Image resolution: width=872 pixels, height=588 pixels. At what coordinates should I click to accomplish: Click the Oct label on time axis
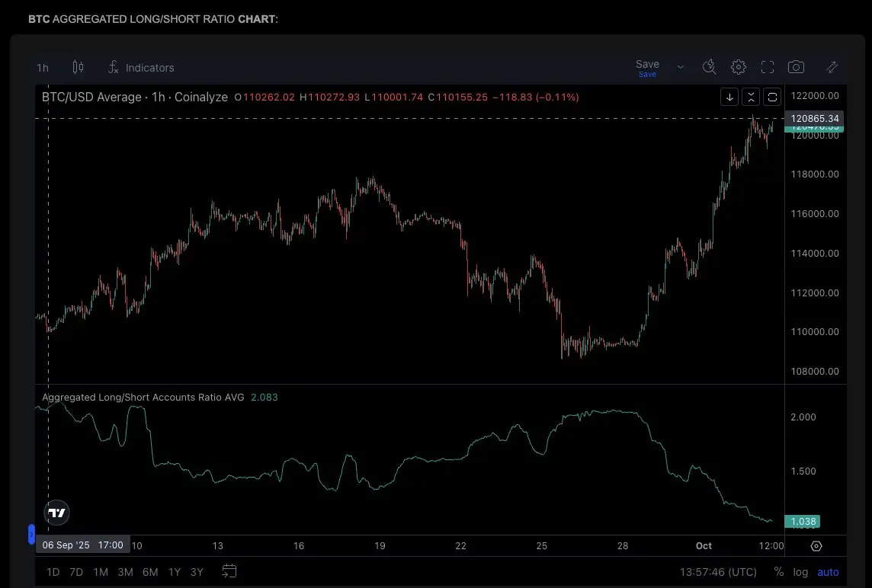(704, 546)
